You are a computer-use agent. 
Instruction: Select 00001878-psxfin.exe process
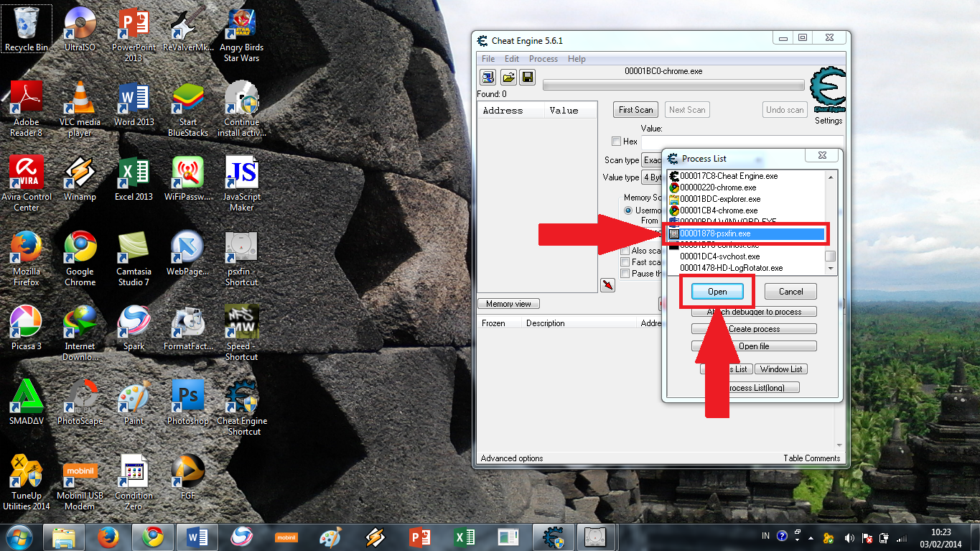click(746, 233)
